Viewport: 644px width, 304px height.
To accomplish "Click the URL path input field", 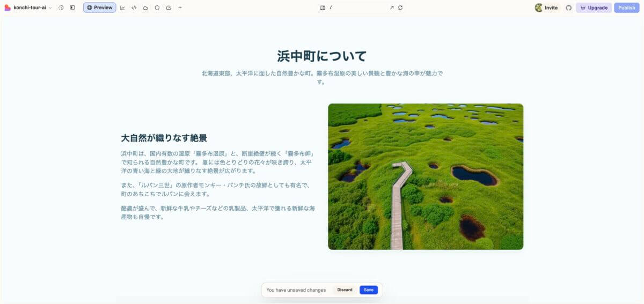I will [x=357, y=8].
